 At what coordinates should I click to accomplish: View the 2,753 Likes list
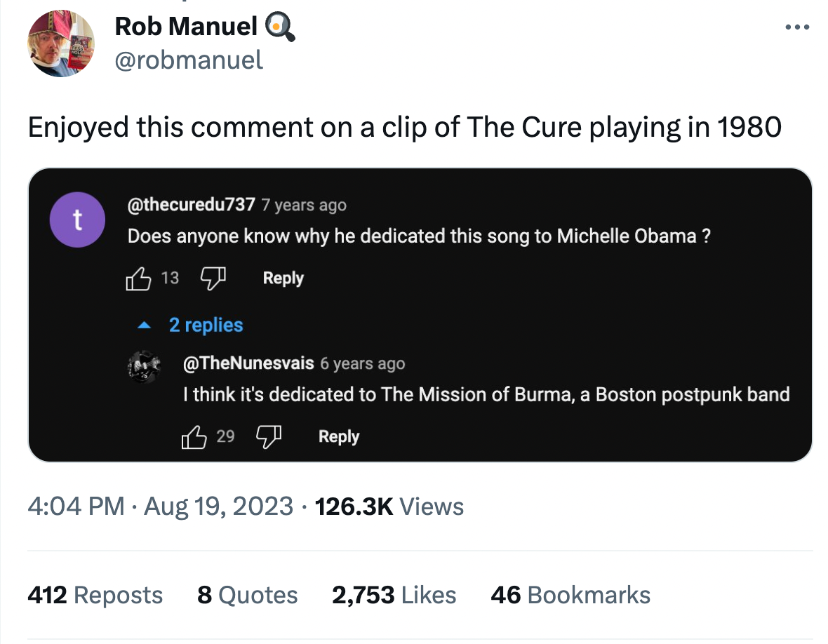394,595
